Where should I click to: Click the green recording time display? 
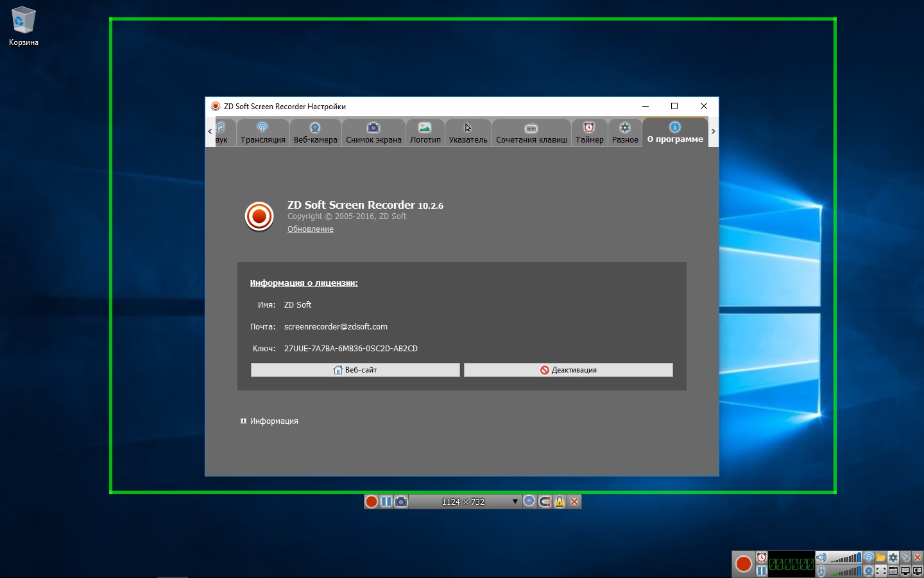(791, 564)
